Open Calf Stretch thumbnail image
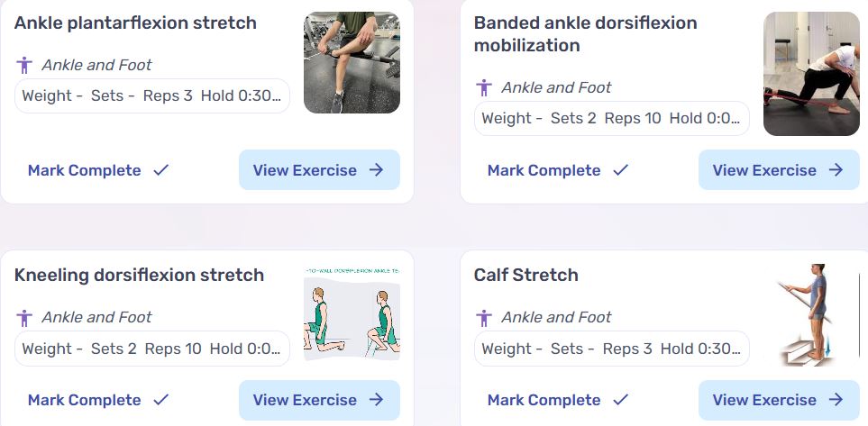 pyautogui.click(x=811, y=315)
